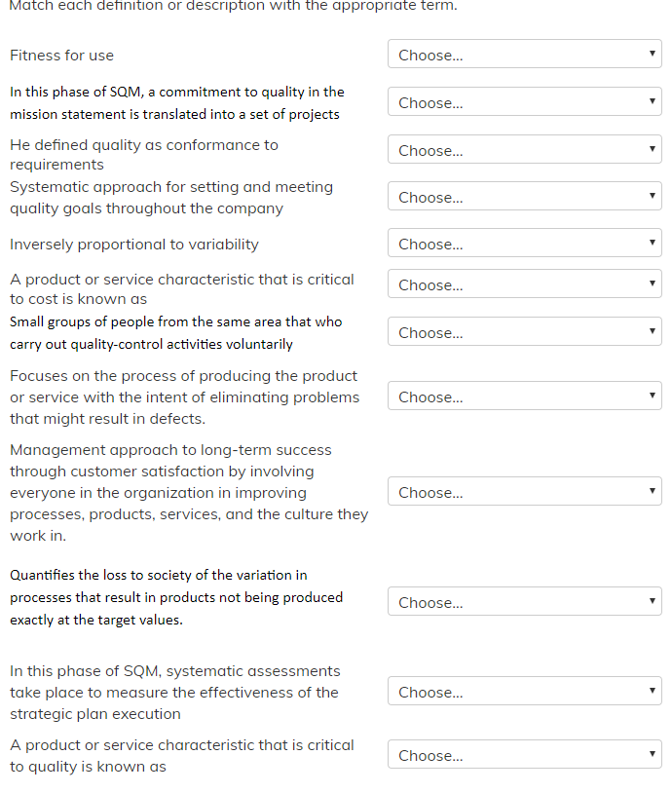672x793 pixels.
Task: Open dropdown for long-term success management approach
Action: pos(524,492)
